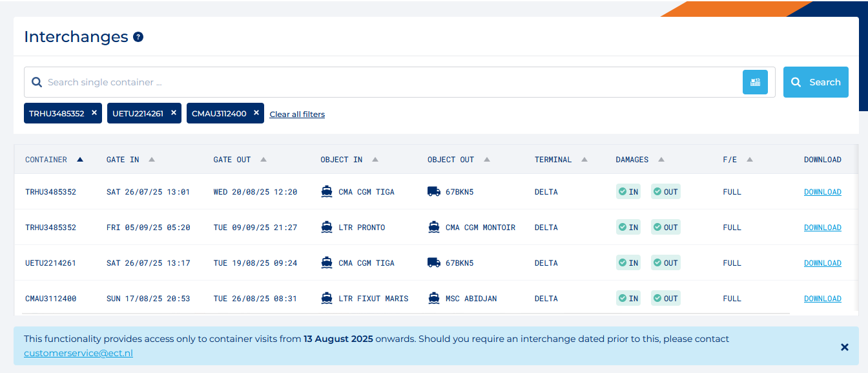Viewport: 868px width, 373px height.
Task: Click the truck icon in first row
Action: click(434, 191)
